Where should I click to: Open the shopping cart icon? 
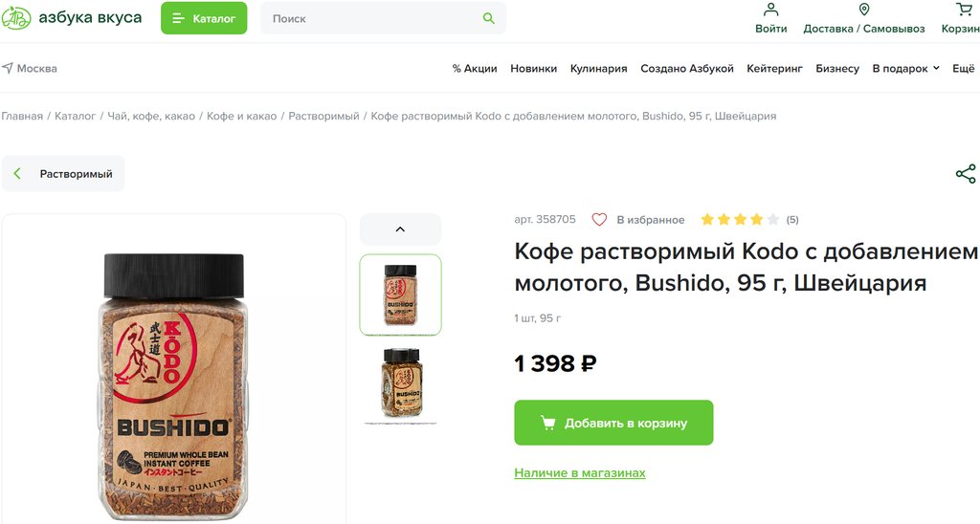[964, 10]
